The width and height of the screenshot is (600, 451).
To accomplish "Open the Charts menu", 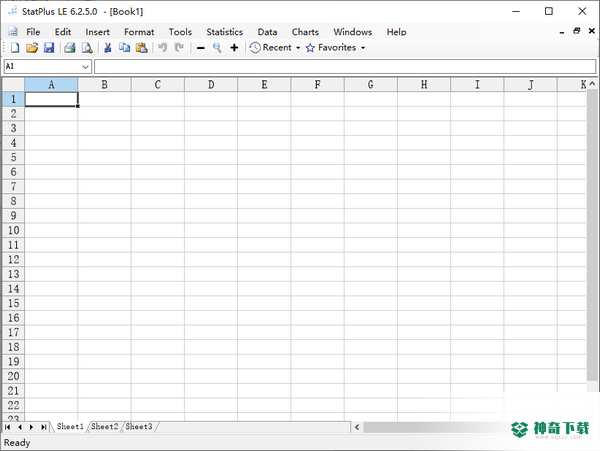I will (305, 32).
